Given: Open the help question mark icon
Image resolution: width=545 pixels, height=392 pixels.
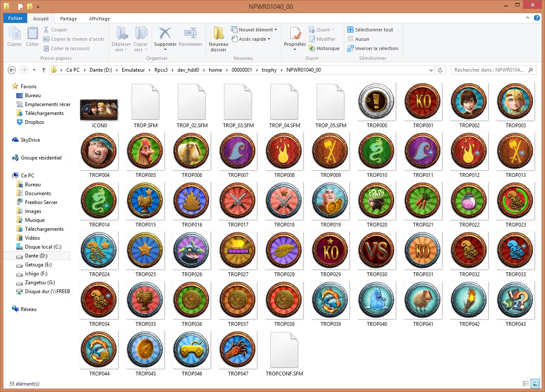Looking at the screenshot, I should (x=537, y=18).
